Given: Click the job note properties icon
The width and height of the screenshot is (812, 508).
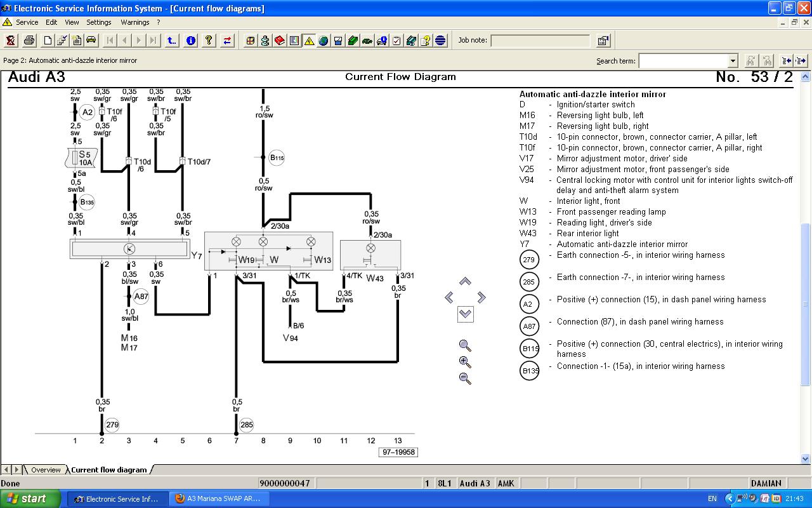Looking at the screenshot, I should tap(603, 41).
